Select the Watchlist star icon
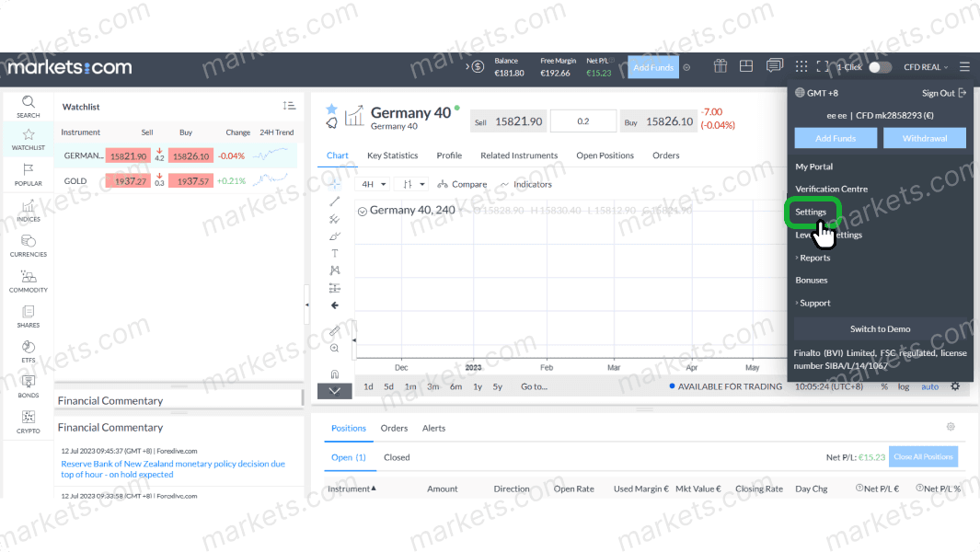This screenshot has height=552, width=980. pyautogui.click(x=29, y=140)
